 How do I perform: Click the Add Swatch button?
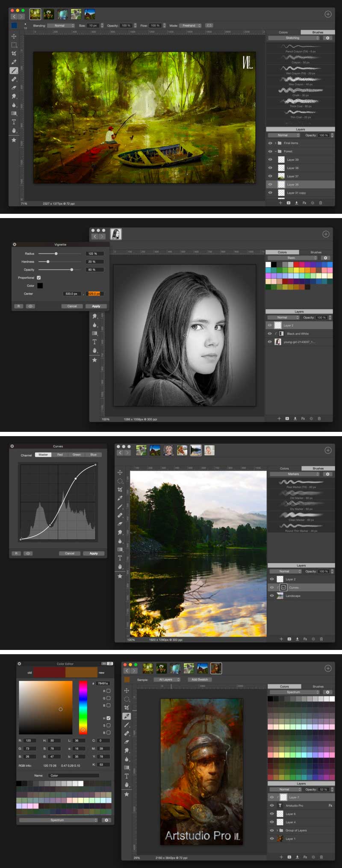[x=200, y=679]
